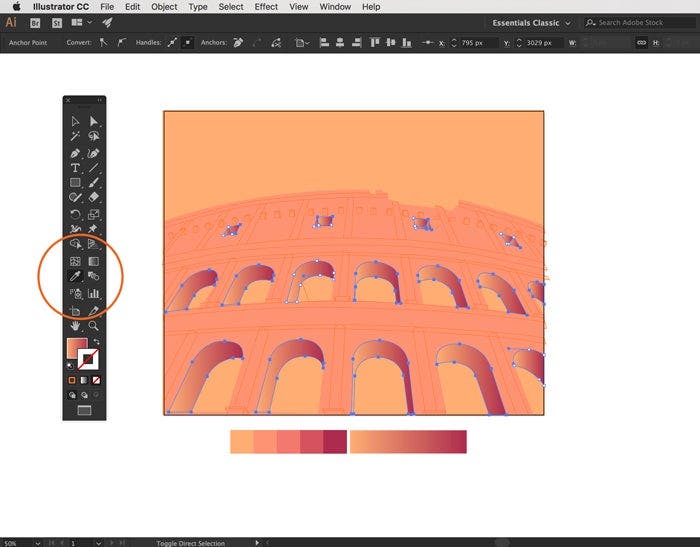This screenshot has width=700, height=547.
Task: Swap fill and stroke colors
Action: [97, 343]
